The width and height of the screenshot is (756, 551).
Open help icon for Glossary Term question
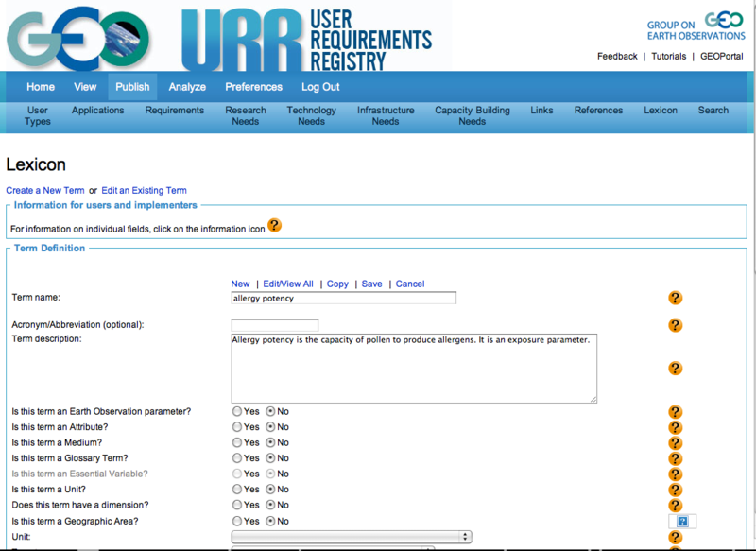[675, 458]
